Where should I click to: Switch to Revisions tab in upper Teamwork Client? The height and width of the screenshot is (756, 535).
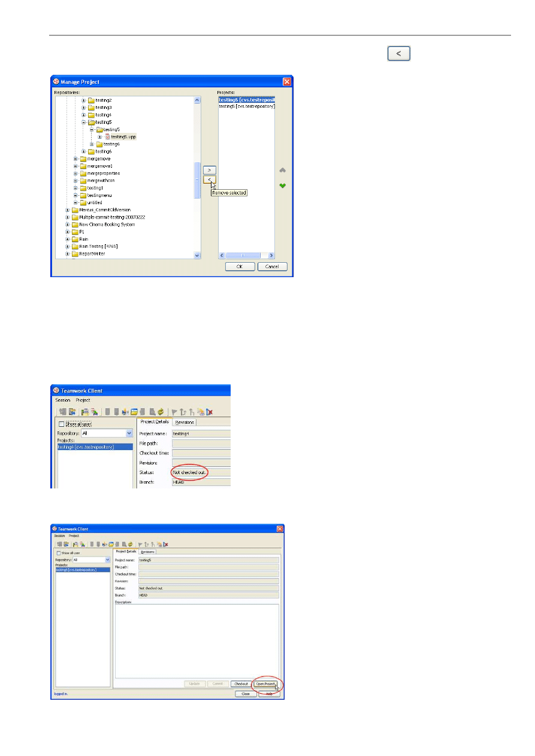pyautogui.click(x=185, y=422)
